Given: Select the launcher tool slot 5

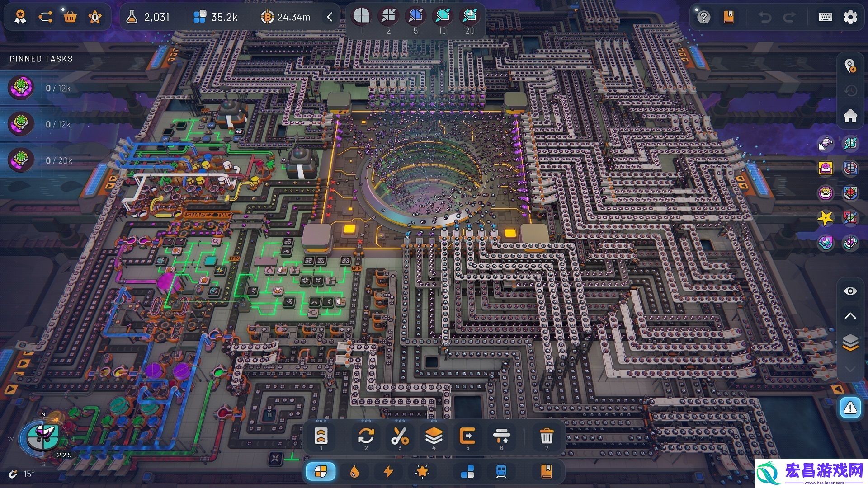Looking at the screenshot, I should coord(467,437).
